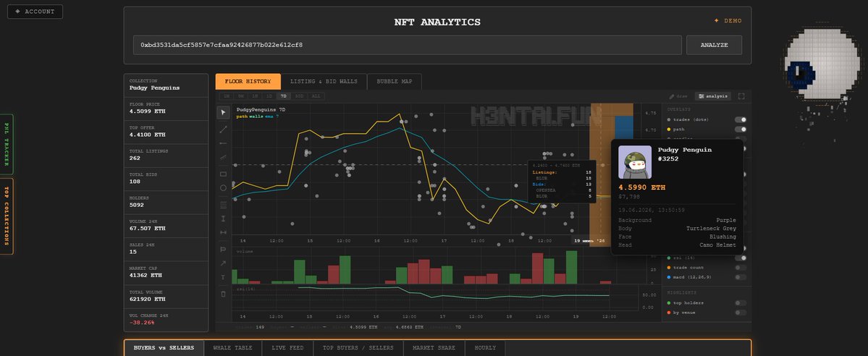Select the text annotation tool
The width and height of the screenshot is (868, 356).
[x=223, y=277]
